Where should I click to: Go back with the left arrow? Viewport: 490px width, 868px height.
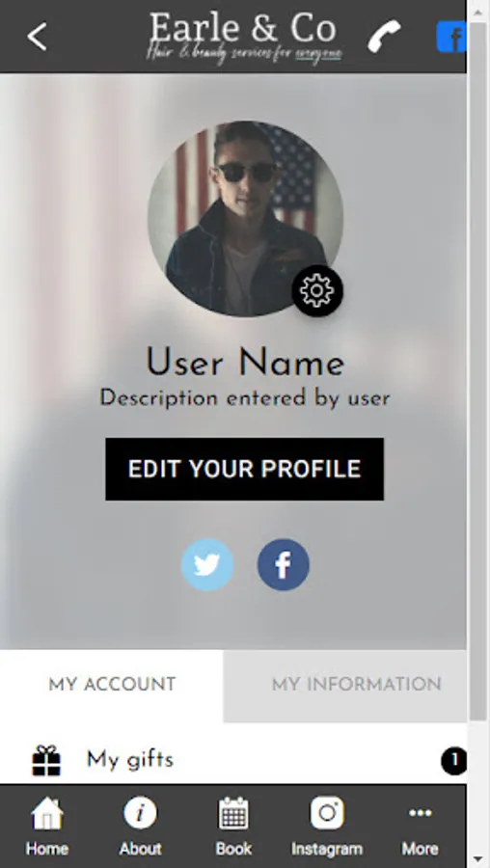click(x=37, y=37)
